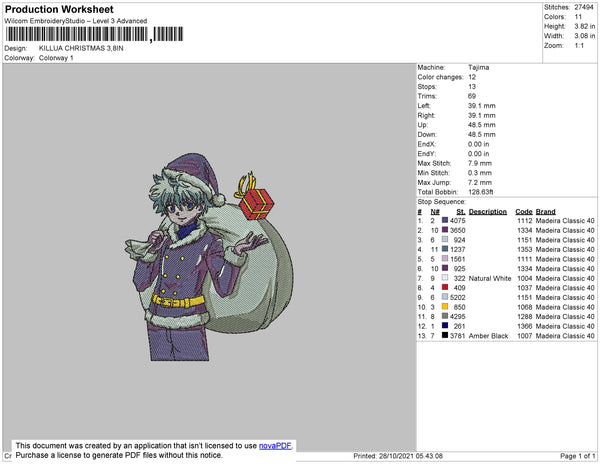Click the Color changes value '12'
600x464 pixels.
point(472,77)
